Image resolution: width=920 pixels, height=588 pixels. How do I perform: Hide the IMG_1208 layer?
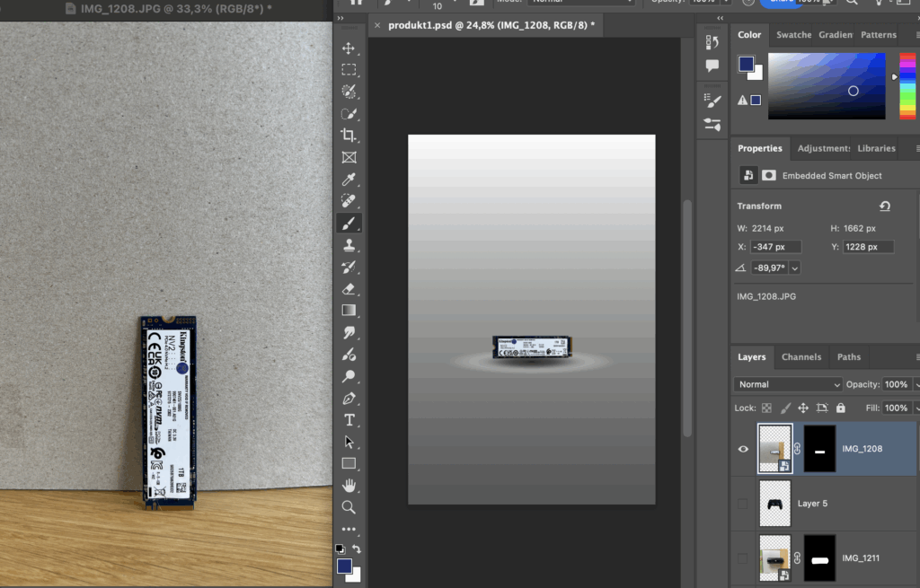pyautogui.click(x=743, y=449)
